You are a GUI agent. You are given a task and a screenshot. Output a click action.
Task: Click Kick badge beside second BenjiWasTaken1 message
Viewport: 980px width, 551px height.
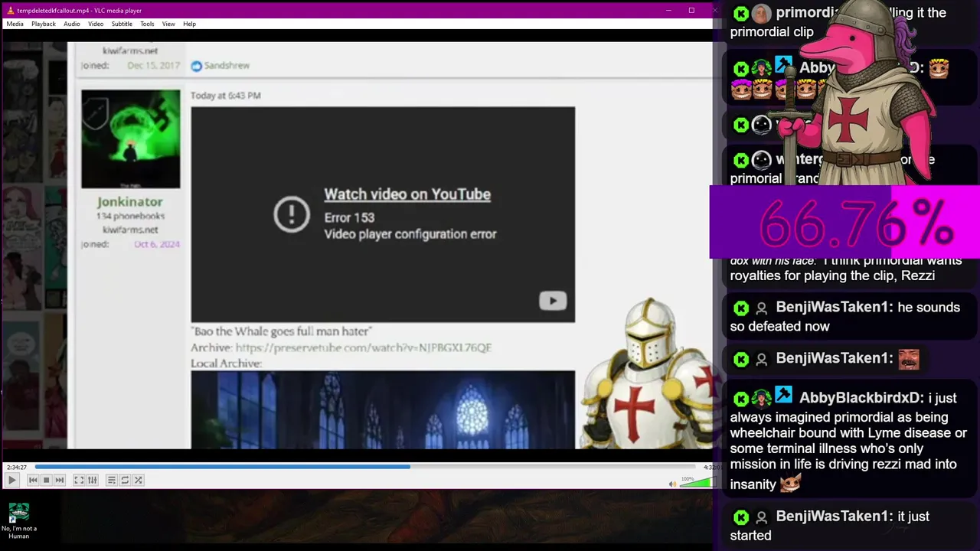[740, 359]
